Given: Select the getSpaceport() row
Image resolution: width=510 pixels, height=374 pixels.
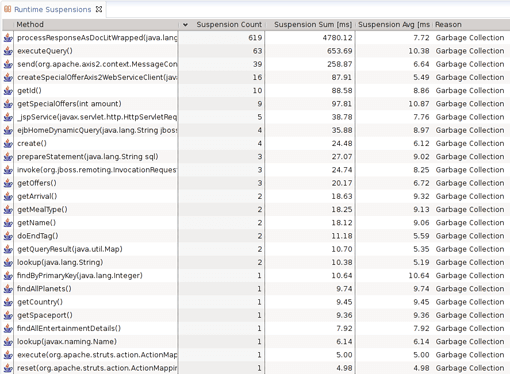Looking at the screenshot, I should 256,315.
